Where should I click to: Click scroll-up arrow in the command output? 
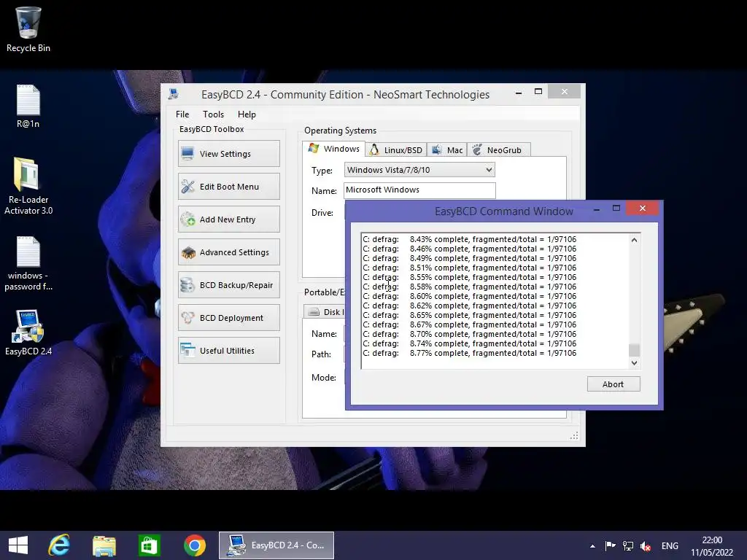click(634, 240)
